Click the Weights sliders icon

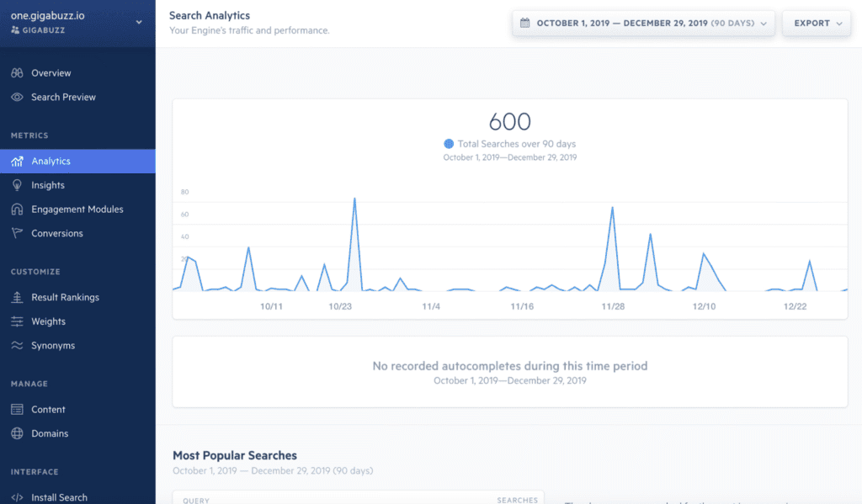(16, 321)
